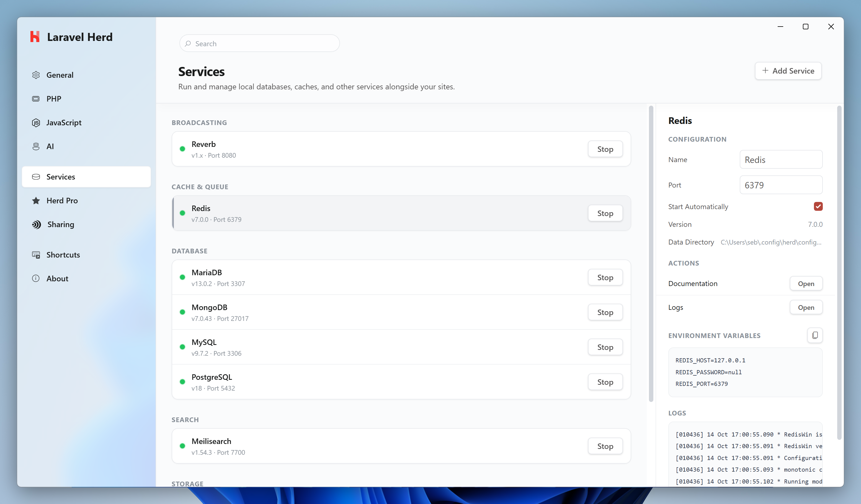The height and width of the screenshot is (504, 861).
Task: Click the REDIS_PASSWORD=null line
Action: click(x=708, y=372)
